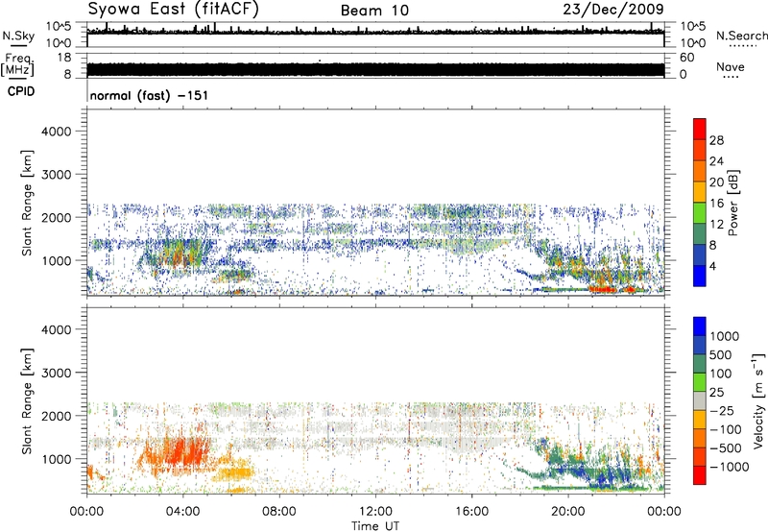Click the 'Slant Range [km]' label of velocity panel
768x532 pixels.
tap(27, 401)
